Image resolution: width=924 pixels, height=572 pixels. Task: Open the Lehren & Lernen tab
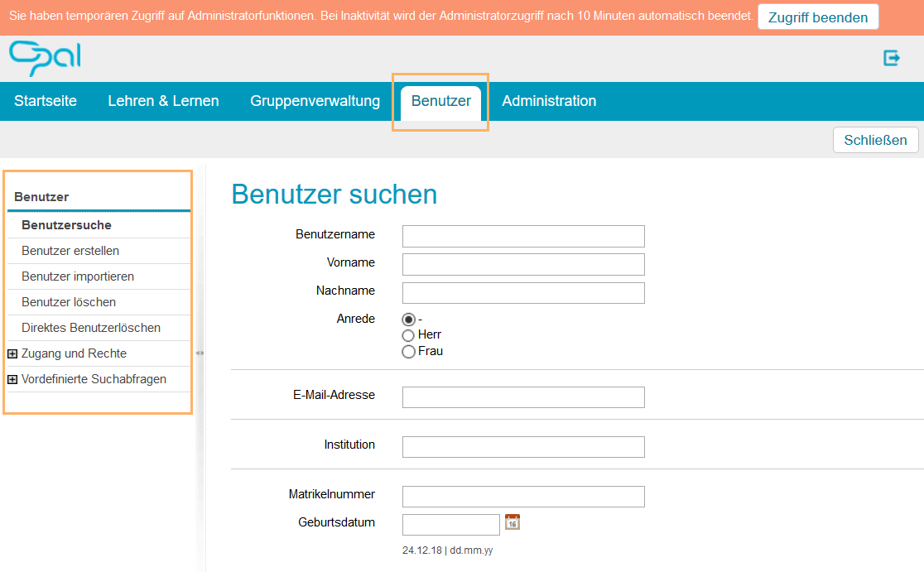(x=163, y=101)
